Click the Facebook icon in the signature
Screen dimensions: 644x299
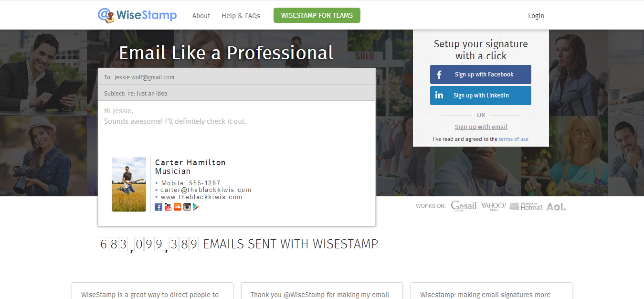click(x=158, y=207)
